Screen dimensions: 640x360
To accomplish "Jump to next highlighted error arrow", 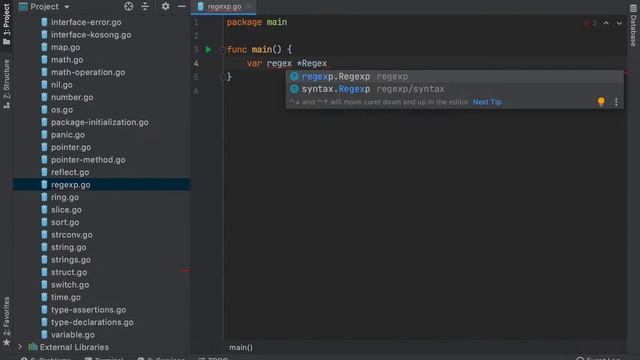I will (619, 23).
